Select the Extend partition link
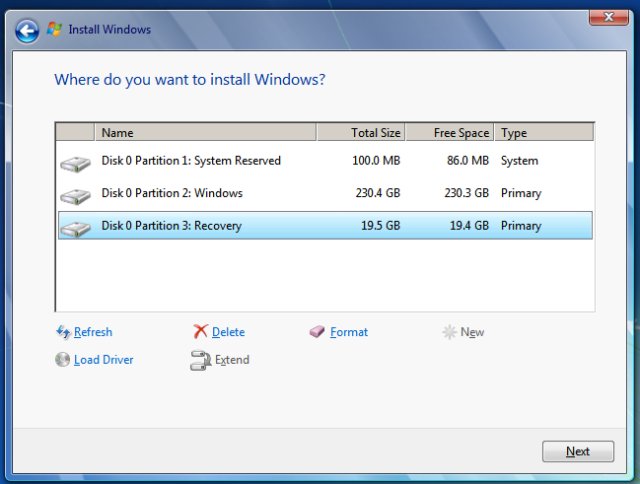This screenshot has height=484, width=640. 232,360
